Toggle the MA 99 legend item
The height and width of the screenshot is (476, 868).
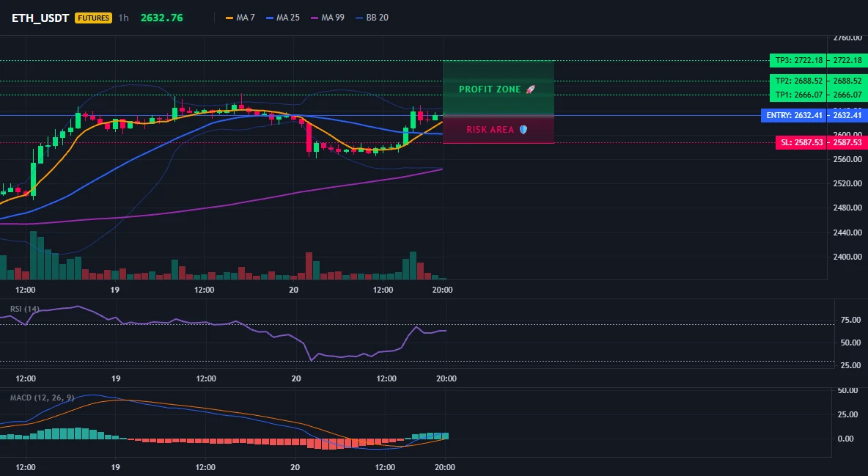328,18
